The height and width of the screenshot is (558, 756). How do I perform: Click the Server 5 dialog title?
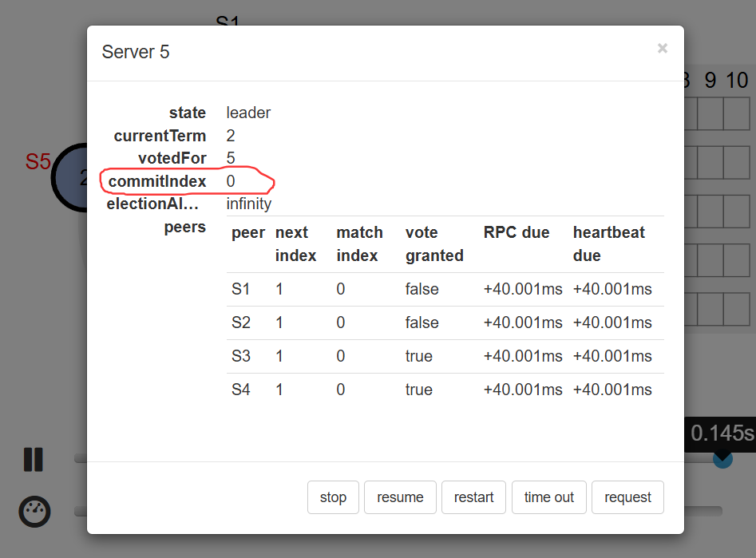pyautogui.click(x=136, y=52)
